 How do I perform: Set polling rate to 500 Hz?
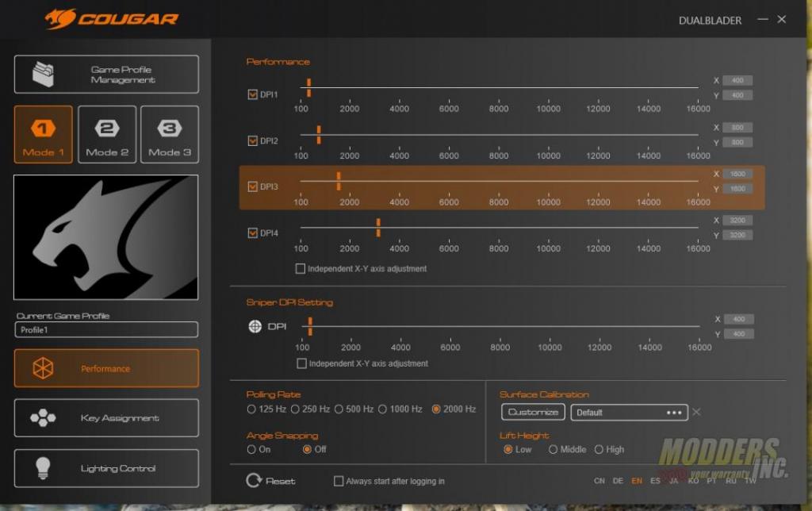point(339,409)
